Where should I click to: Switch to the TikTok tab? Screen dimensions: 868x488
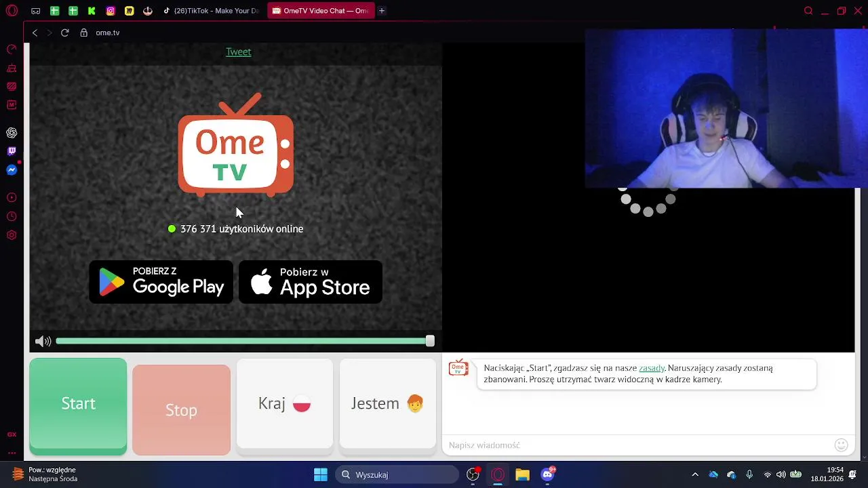point(211,11)
